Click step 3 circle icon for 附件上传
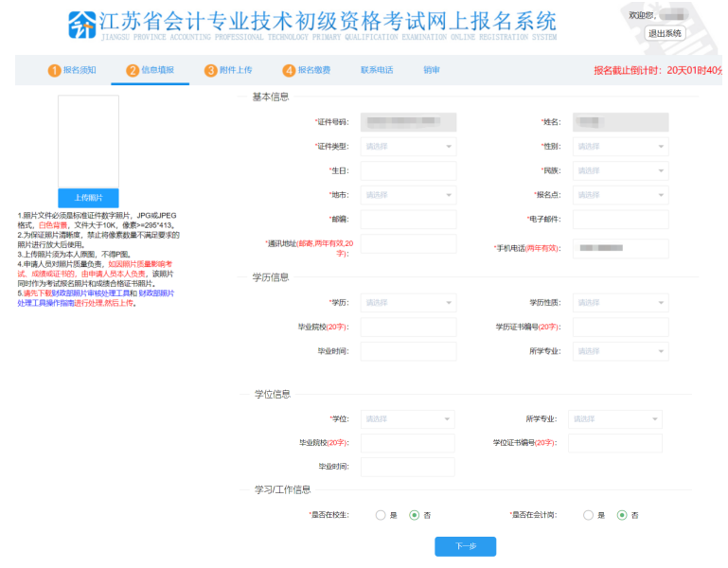 pyautogui.click(x=211, y=70)
